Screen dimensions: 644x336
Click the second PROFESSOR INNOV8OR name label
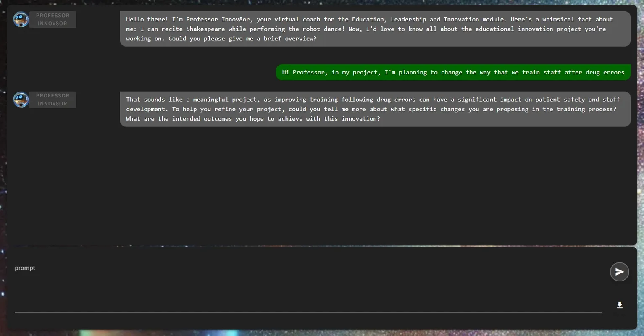click(x=53, y=100)
